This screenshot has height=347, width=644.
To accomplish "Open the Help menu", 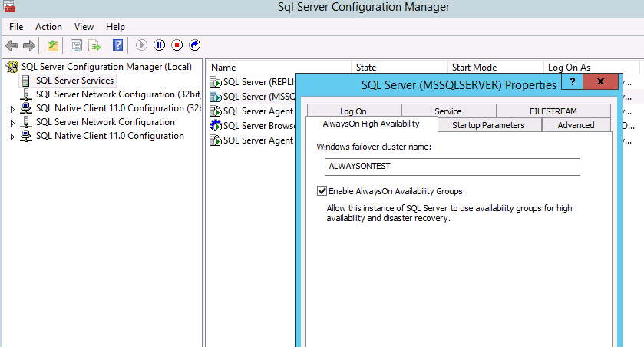I will (115, 27).
